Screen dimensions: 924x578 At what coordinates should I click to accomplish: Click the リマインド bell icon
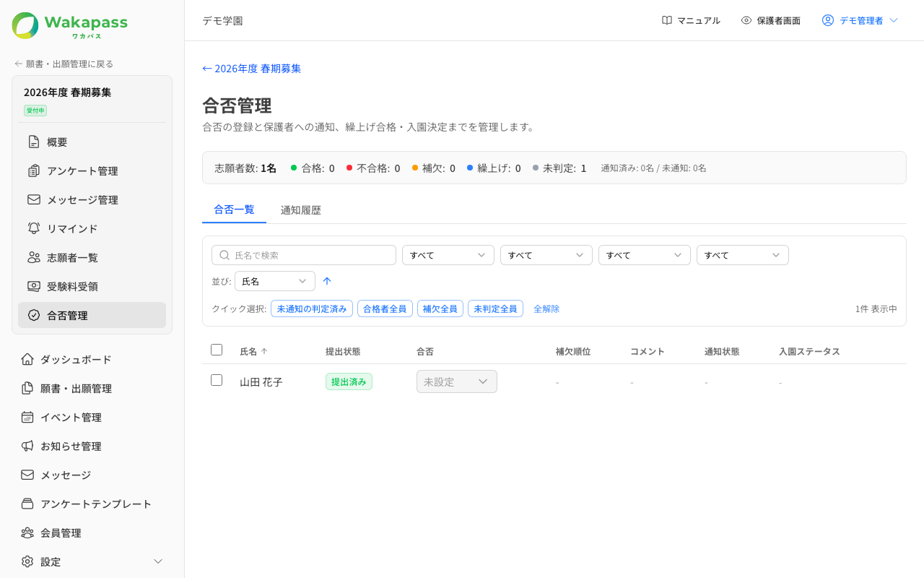[x=34, y=228]
